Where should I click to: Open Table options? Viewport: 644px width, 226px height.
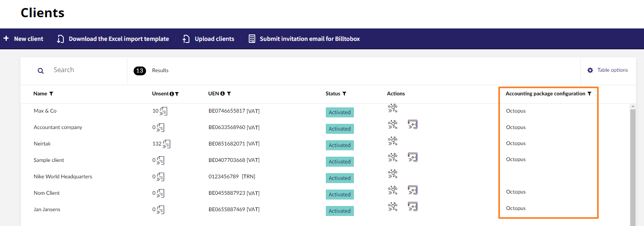tap(607, 70)
